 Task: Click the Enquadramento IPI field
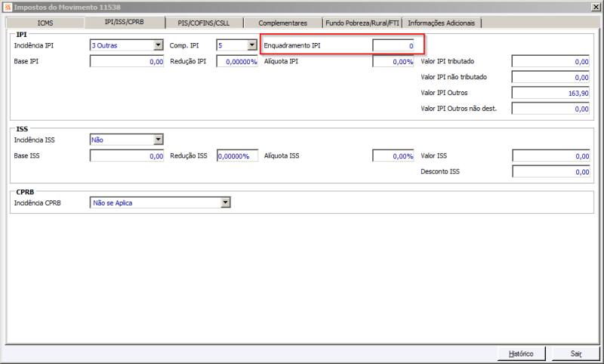(393, 45)
